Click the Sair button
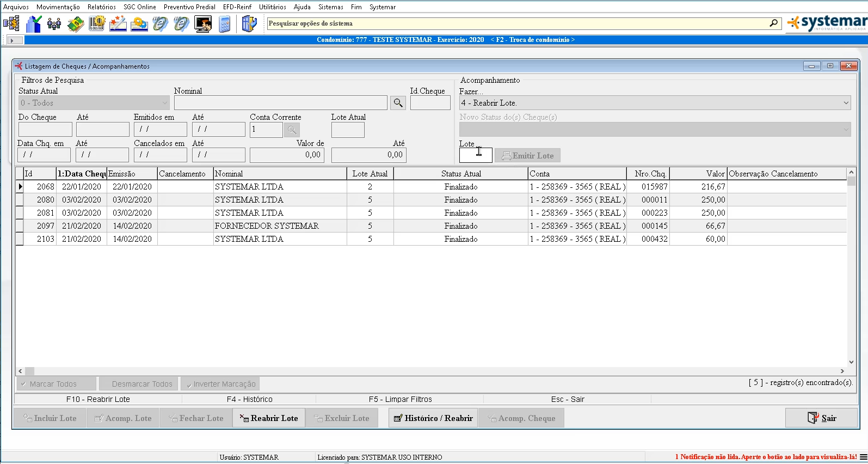Image resolution: width=868 pixels, height=464 pixels. coord(822,418)
